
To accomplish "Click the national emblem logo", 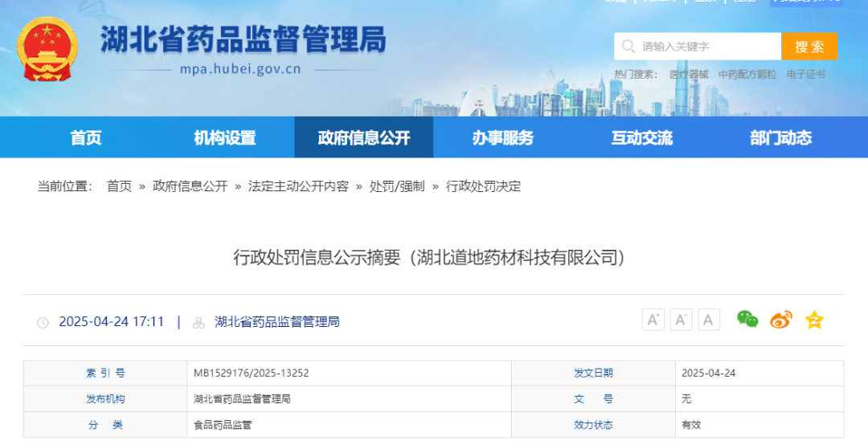I will point(47,49).
